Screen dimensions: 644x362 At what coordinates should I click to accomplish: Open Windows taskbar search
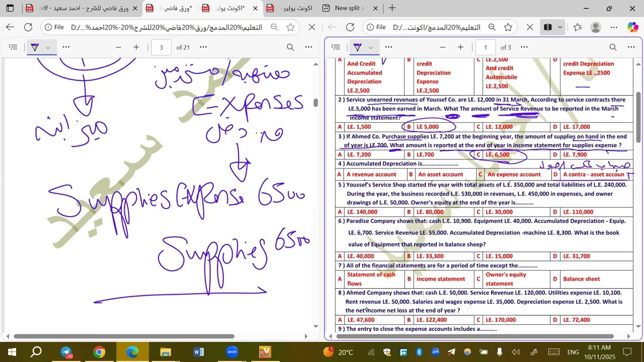click(36, 352)
